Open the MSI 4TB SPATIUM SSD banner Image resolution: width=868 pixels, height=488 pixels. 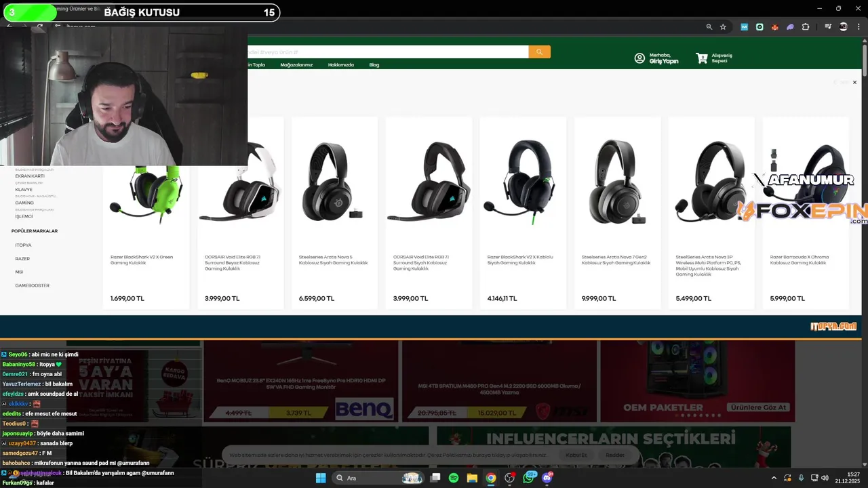[499, 382]
